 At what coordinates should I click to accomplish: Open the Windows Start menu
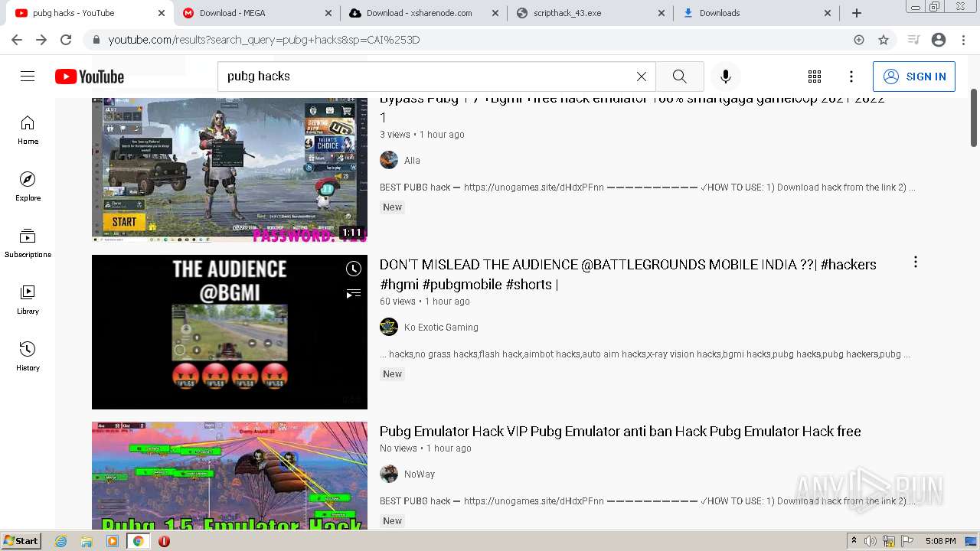(x=21, y=541)
